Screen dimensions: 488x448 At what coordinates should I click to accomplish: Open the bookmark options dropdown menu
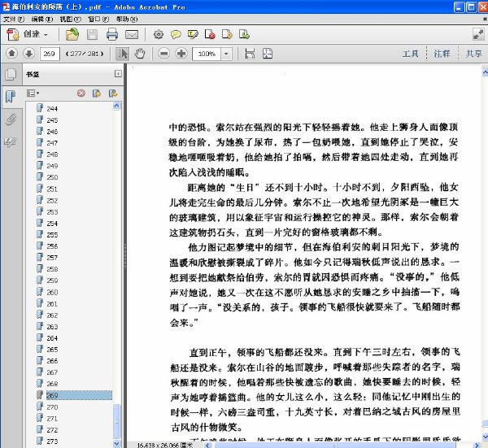[33, 93]
